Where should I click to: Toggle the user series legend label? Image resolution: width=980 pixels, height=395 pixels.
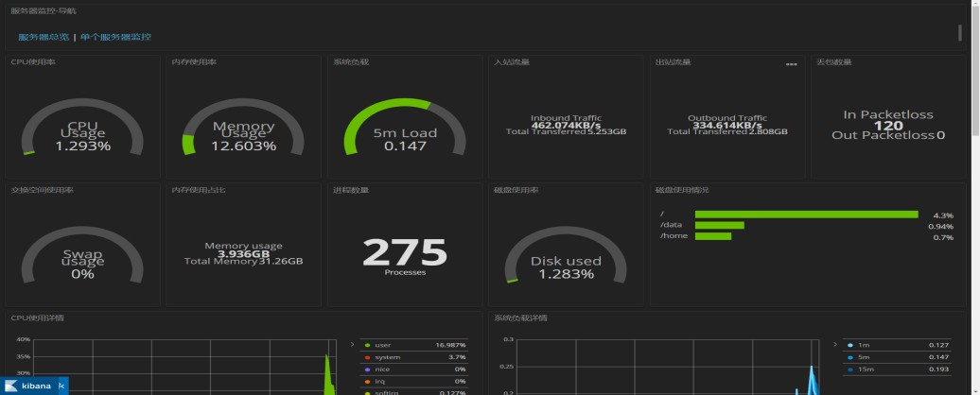click(382, 345)
